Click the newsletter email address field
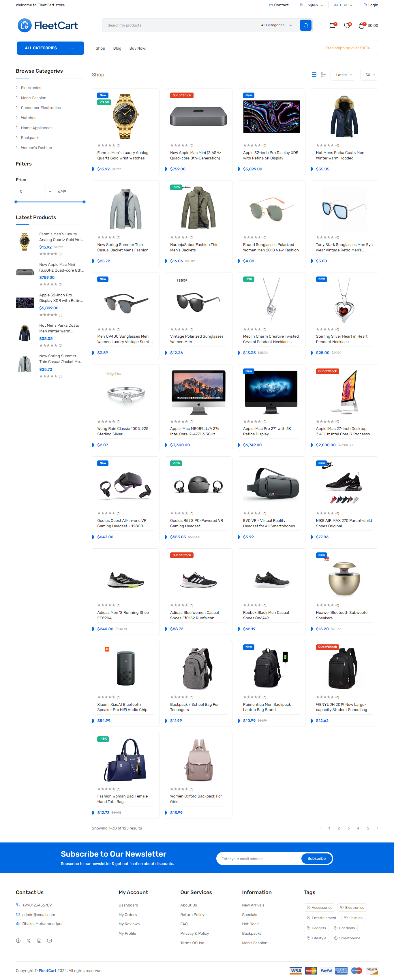The height and width of the screenshot is (980, 394). point(259,858)
